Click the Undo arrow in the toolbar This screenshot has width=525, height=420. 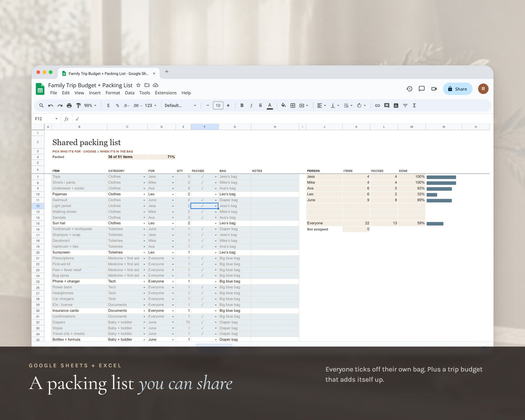(51, 105)
